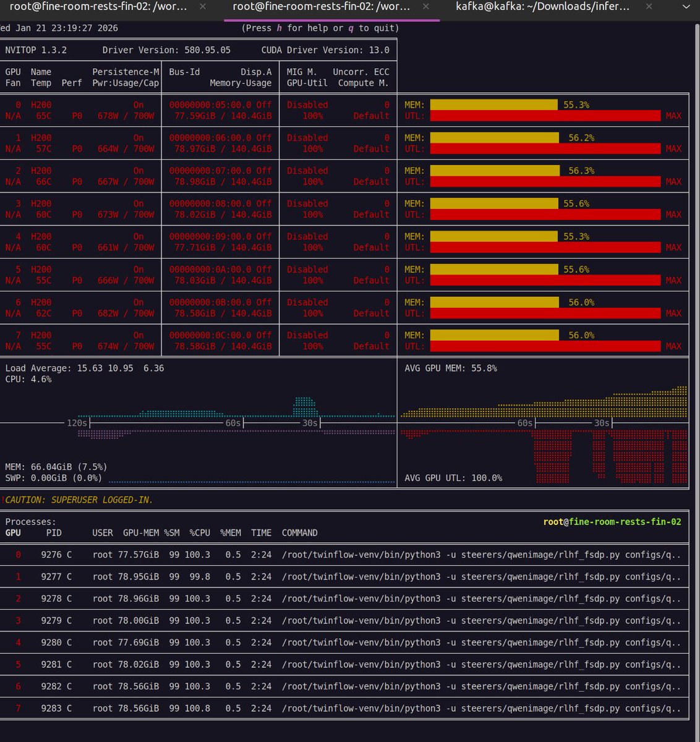Open the kafka@kafka Downloads terminal tab
Screen dimensions: 700x742
click(543, 7)
